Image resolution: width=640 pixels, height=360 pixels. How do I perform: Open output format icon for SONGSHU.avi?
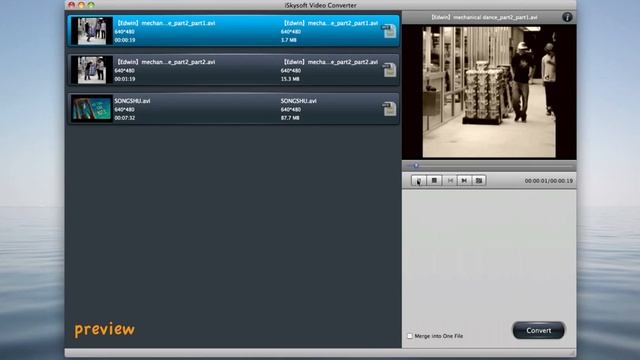tap(389, 109)
